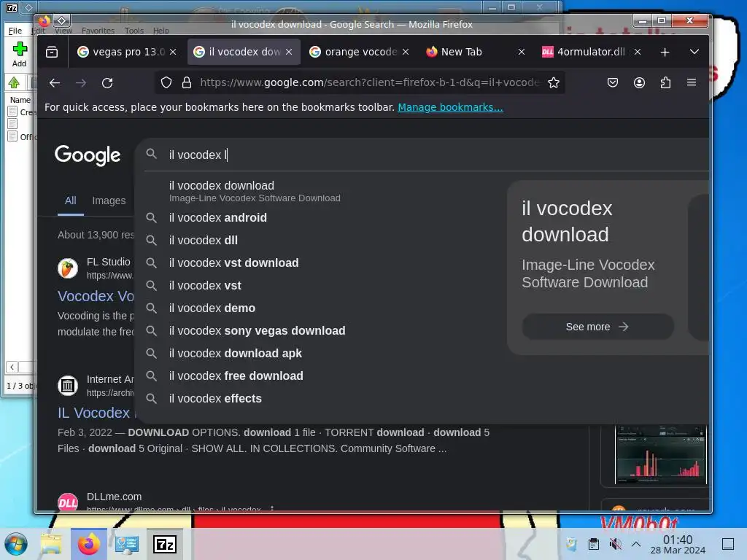
Task: Open Firefox account menu
Action: [639, 83]
